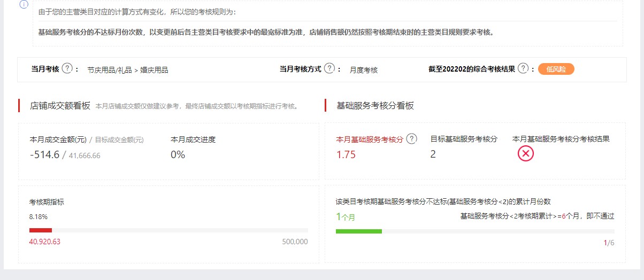Open help icon beside 截至202202的综合考核结果
The image size is (644, 280).
pyautogui.click(x=523, y=68)
